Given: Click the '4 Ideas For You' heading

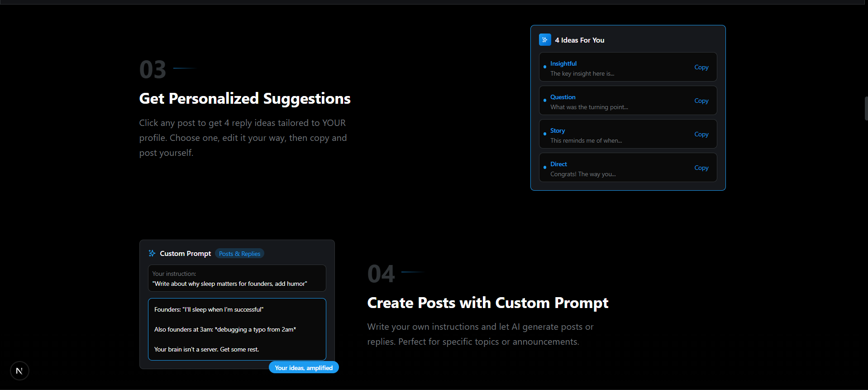Looking at the screenshot, I should 580,40.
